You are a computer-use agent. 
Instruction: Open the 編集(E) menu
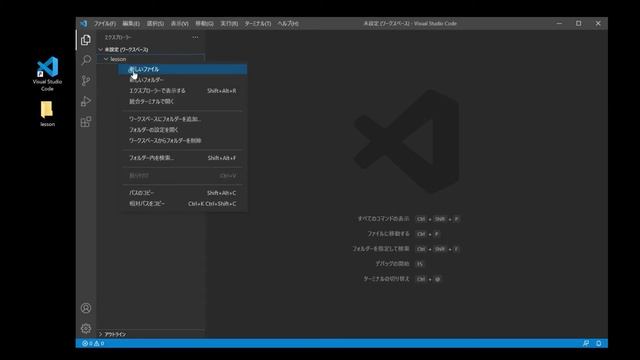coord(131,24)
